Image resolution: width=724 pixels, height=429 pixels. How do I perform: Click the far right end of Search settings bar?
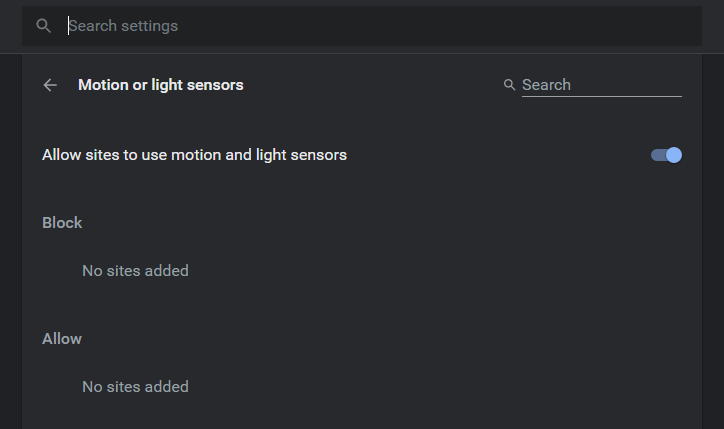pyautogui.click(x=690, y=26)
